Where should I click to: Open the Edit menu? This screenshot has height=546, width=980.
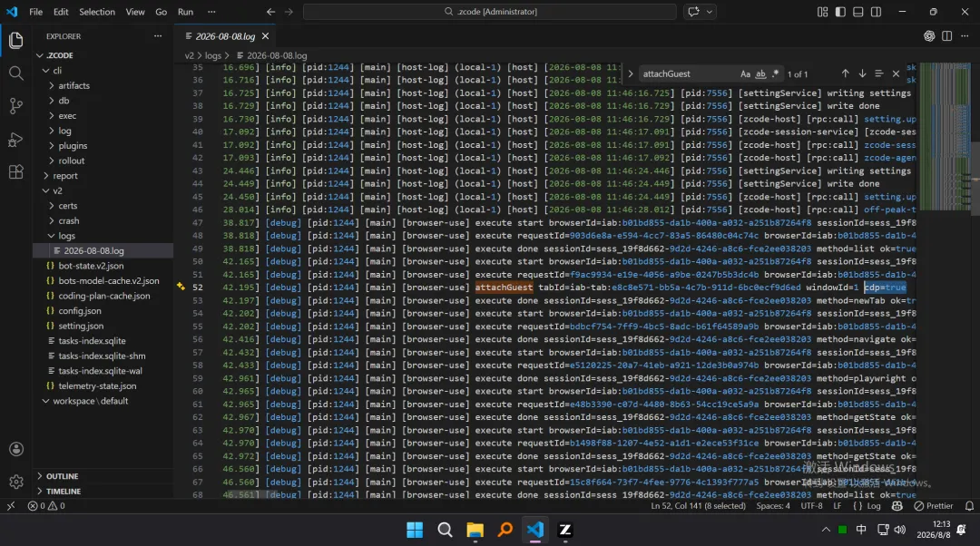point(61,11)
